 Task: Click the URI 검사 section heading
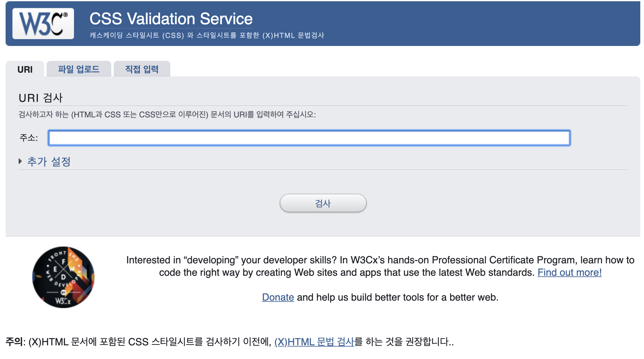click(41, 98)
